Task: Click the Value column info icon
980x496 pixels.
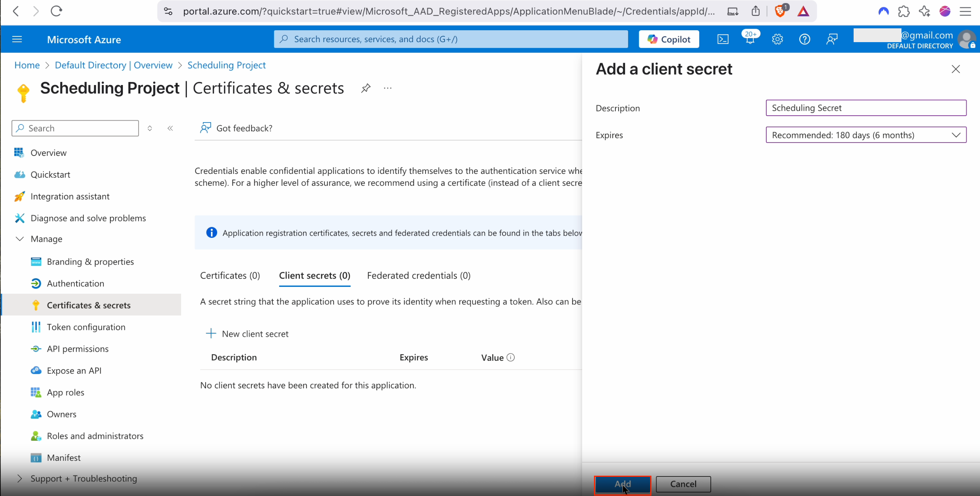Action: [510, 357]
